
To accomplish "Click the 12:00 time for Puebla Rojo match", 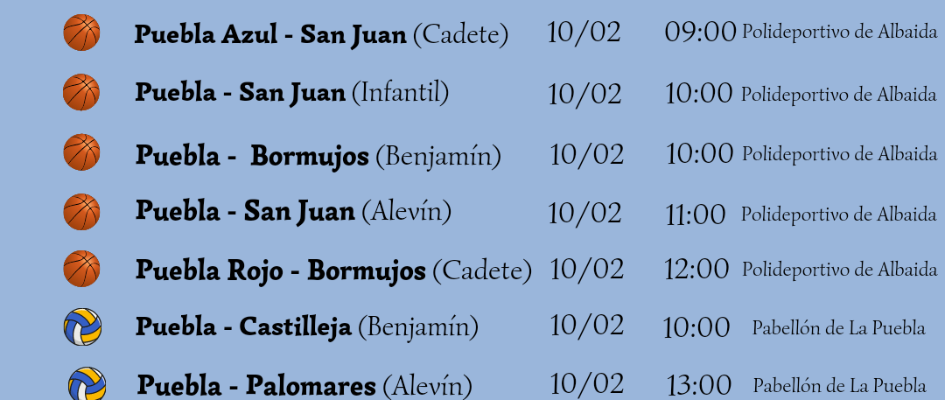I will [697, 269].
